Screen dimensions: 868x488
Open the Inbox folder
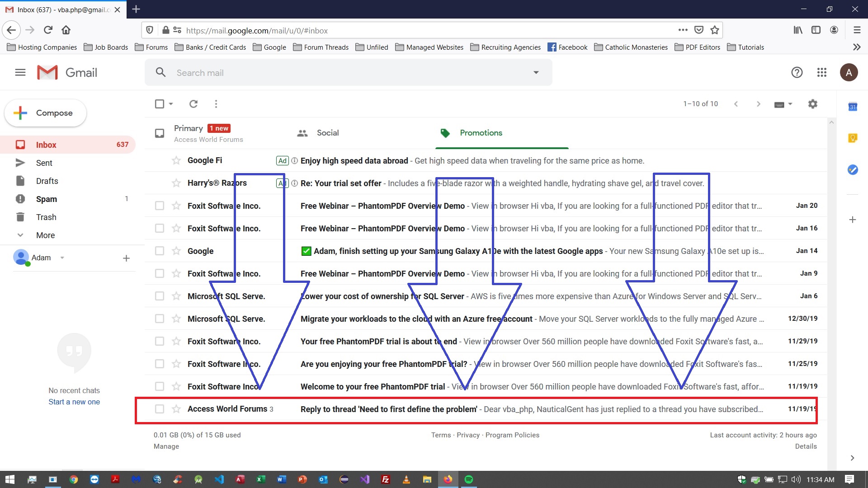pyautogui.click(x=68, y=145)
